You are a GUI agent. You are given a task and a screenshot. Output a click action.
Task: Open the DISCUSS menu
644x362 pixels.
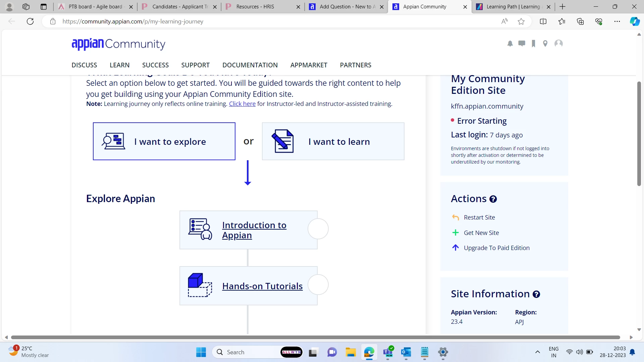coord(84,65)
